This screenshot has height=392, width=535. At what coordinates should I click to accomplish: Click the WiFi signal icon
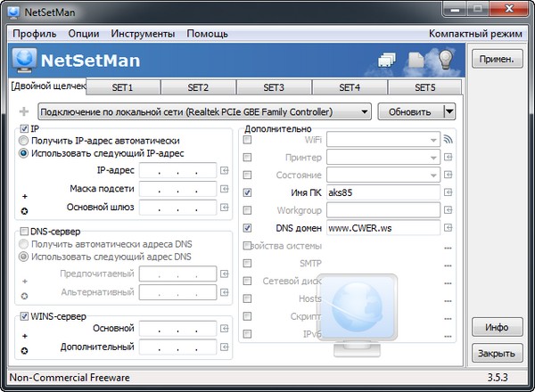coord(449,140)
